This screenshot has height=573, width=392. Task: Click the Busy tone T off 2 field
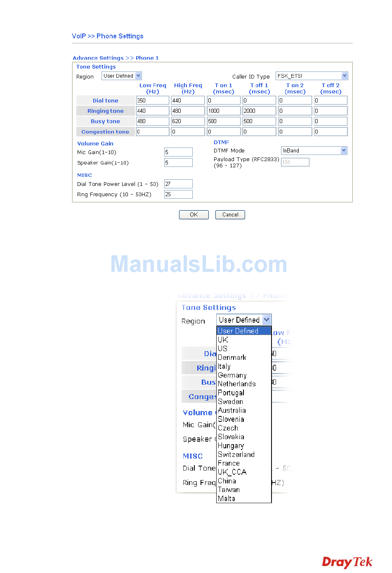point(331,121)
